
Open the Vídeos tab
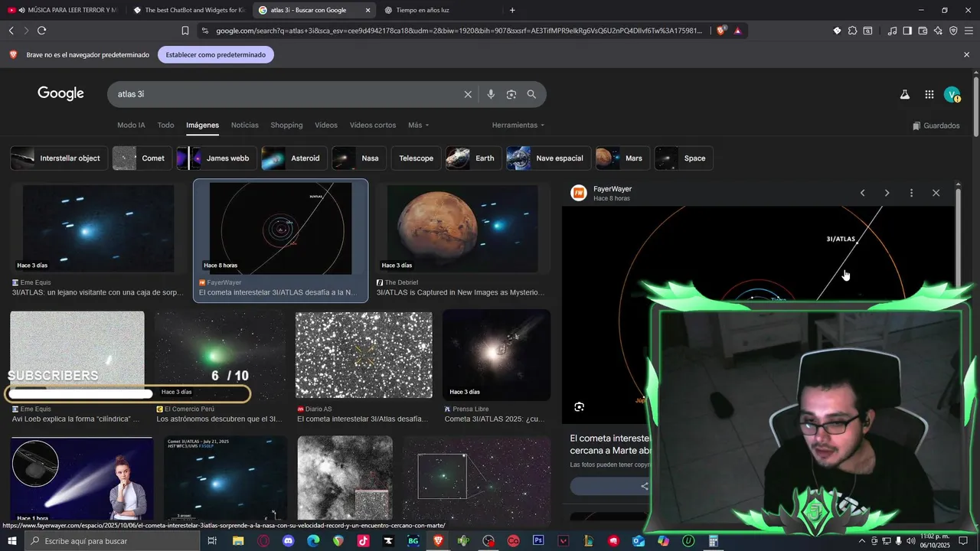[x=326, y=125]
